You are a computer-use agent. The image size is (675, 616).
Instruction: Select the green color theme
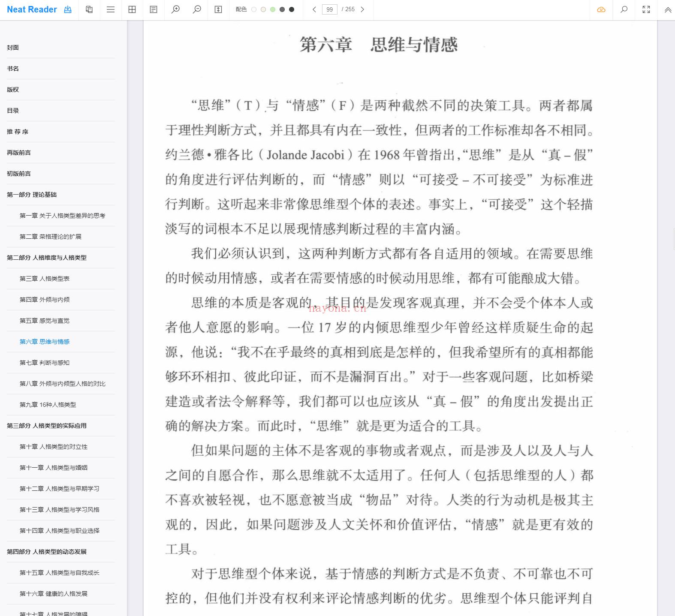pyautogui.click(x=273, y=9)
